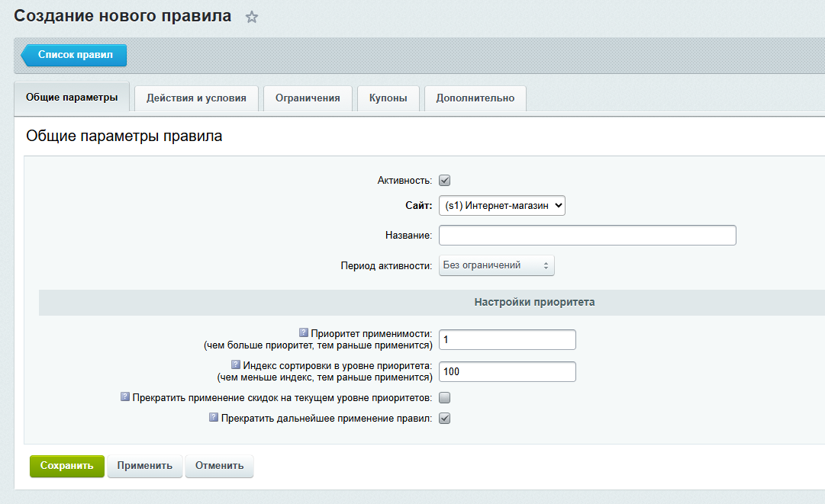Cancel with the Отменить button

[219, 466]
